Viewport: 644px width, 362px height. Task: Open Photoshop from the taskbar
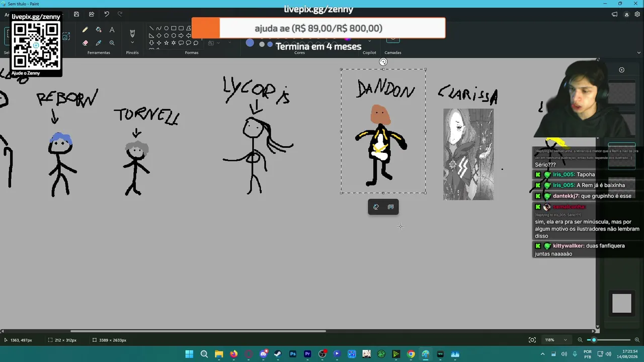[x=293, y=354]
